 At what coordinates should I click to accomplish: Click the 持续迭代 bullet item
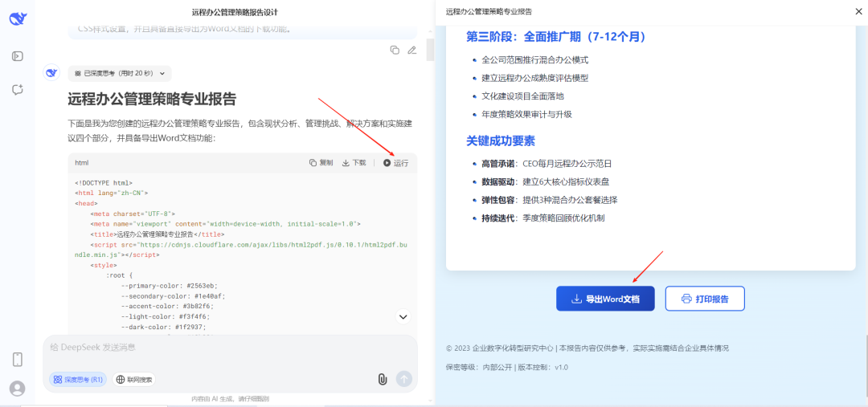543,218
